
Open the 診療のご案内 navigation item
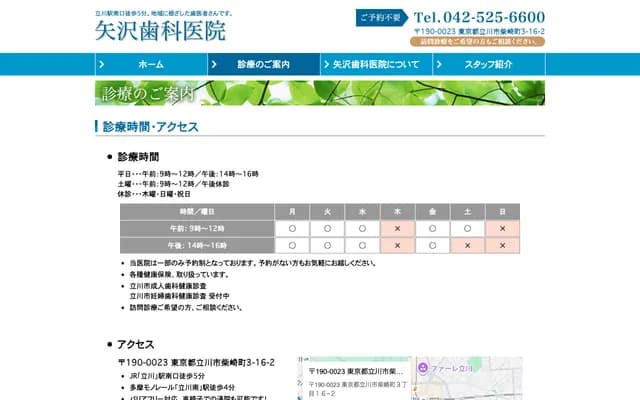tap(264, 64)
